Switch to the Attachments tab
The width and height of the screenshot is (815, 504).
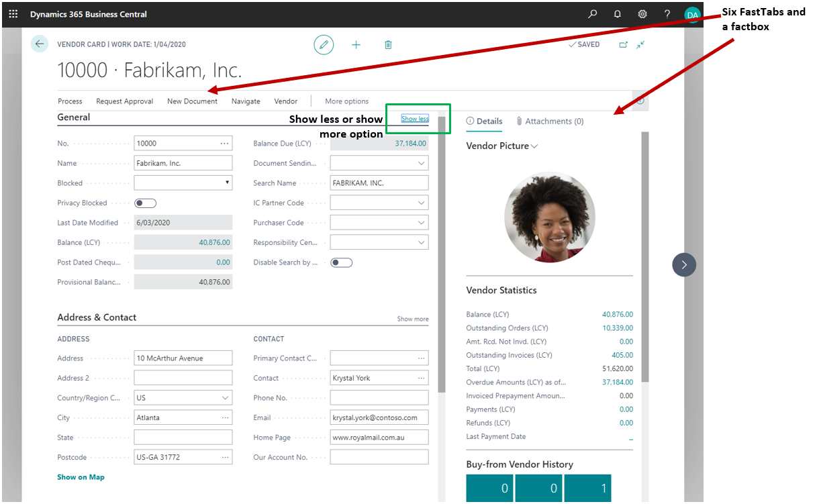[550, 121]
